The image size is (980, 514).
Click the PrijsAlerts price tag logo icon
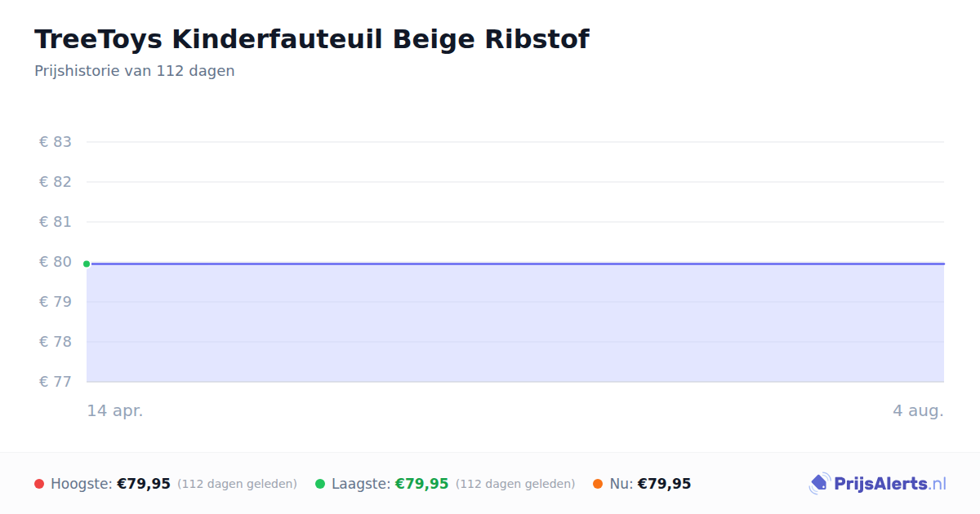[x=819, y=484]
